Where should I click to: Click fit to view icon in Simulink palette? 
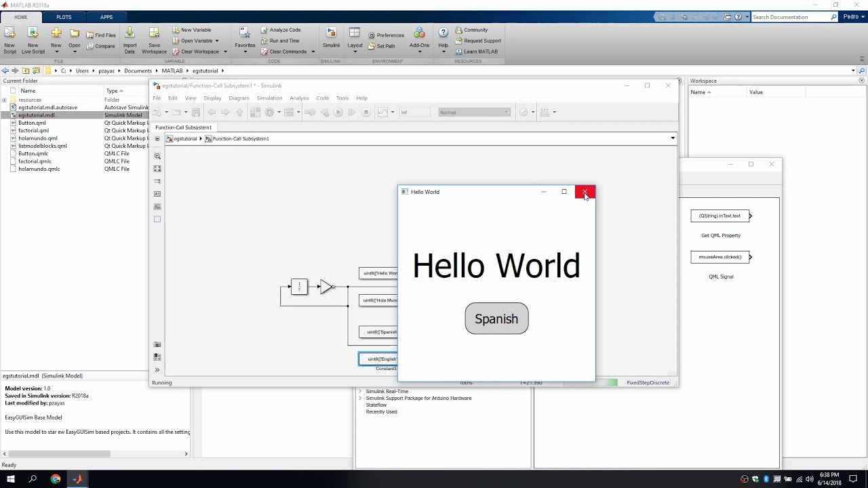(x=157, y=169)
